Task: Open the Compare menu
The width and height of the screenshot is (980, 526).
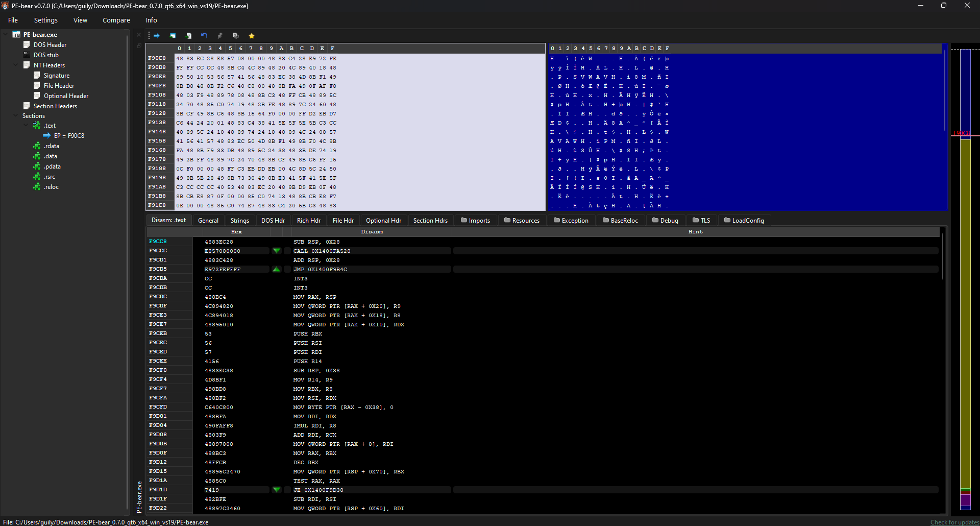Action: (116, 20)
